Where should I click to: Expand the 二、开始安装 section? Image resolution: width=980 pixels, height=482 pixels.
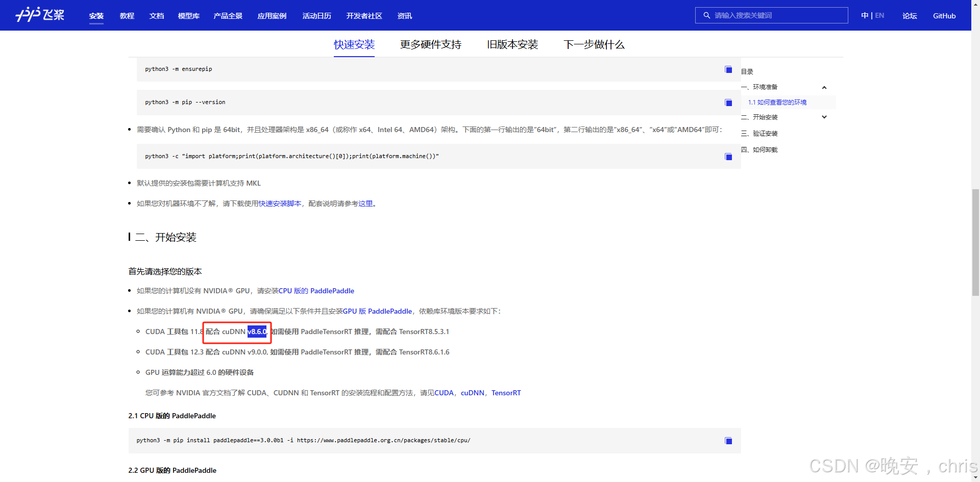coord(824,117)
